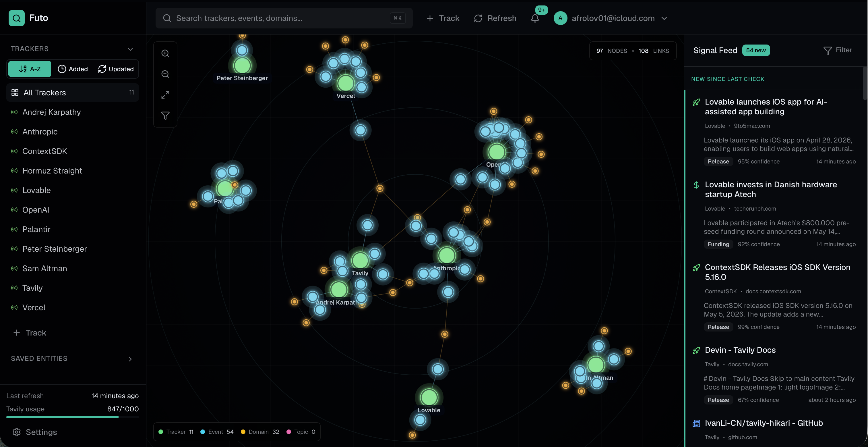This screenshot has width=868, height=447.
Task: Sort trackers by Added
Action: point(73,69)
